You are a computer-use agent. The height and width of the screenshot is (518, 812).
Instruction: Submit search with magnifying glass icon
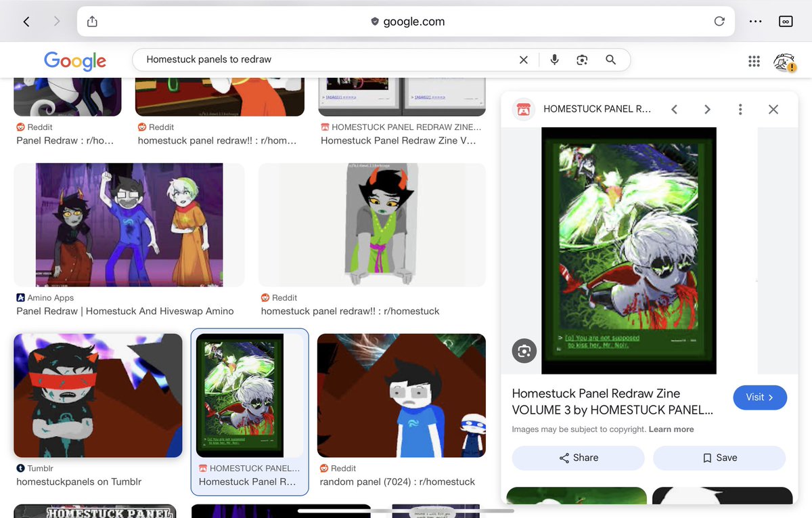(x=610, y=60)
